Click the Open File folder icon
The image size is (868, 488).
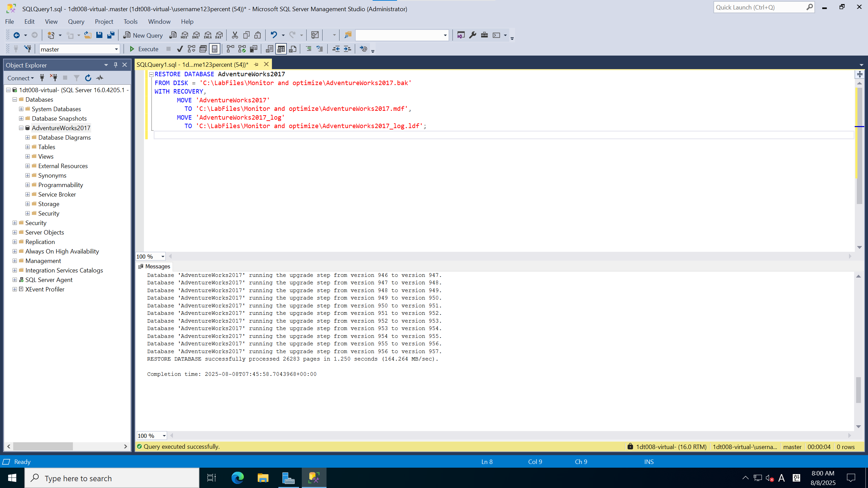(x=88, y=35)
